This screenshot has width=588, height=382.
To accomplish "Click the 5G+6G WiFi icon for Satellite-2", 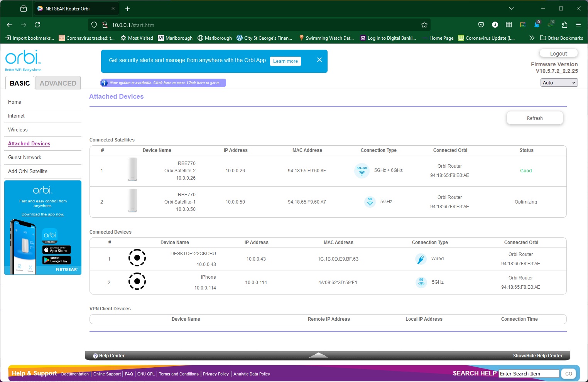I will (362, 171).
